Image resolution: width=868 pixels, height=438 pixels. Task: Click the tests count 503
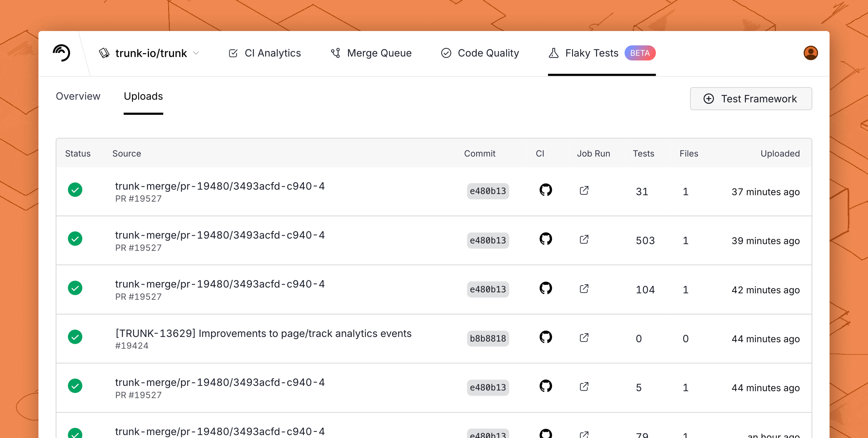(645, 241)
